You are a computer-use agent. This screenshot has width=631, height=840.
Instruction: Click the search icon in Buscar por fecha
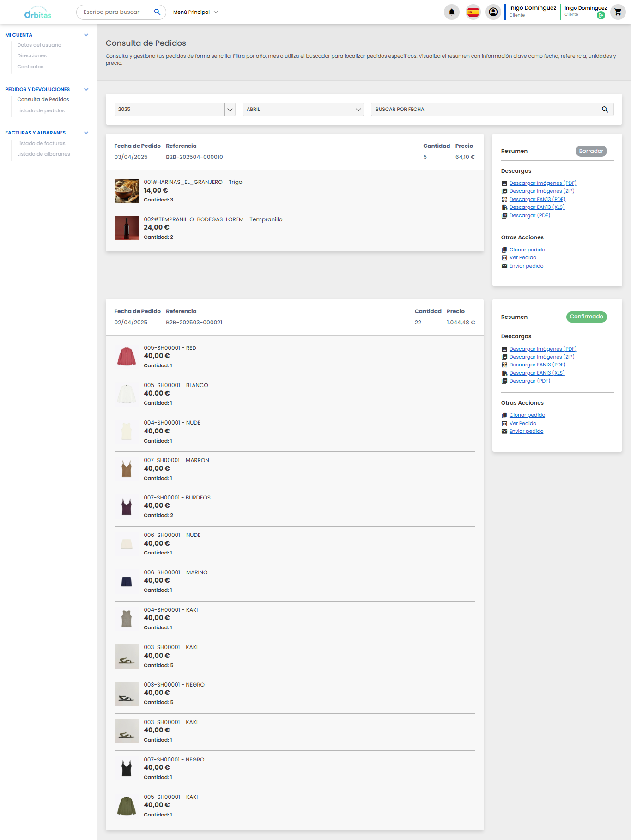pyautogui.click(x=604, y=110)
